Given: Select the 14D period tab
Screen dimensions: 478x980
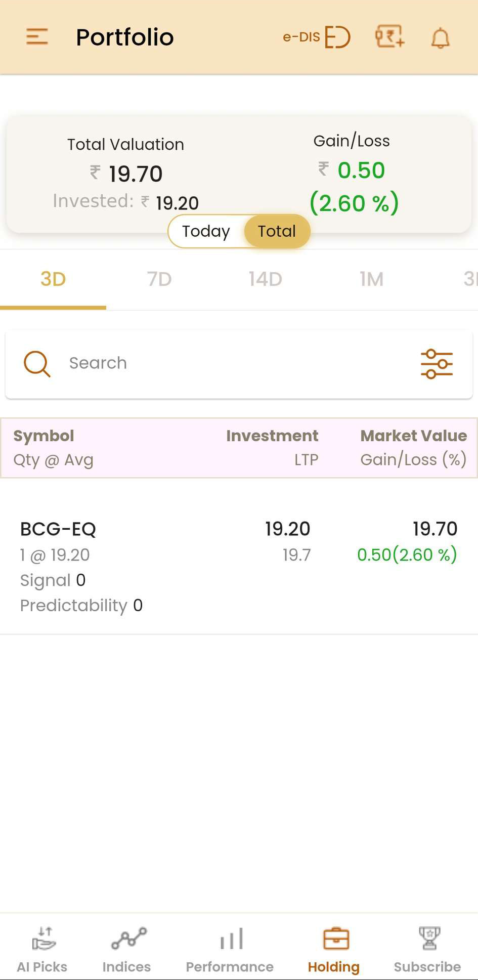Looking at the screenshot, I should pos(266,279).
